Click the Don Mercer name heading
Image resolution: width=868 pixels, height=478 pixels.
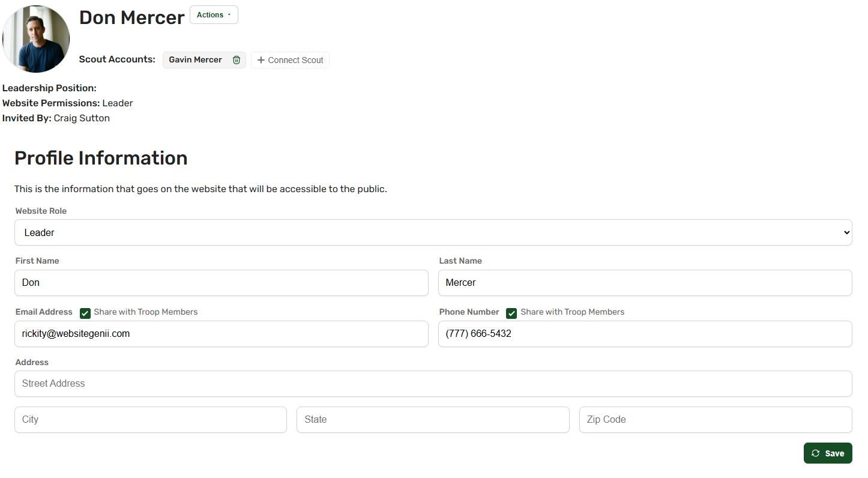click(132, 17)
